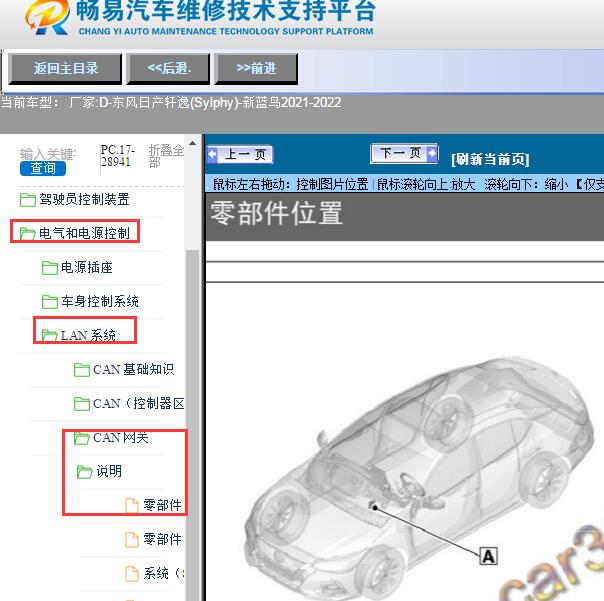The height and width of the screenshot is (601, 604).
Task: Click the page icon of the first 零部件 item
Action: [x=132, y=505]
